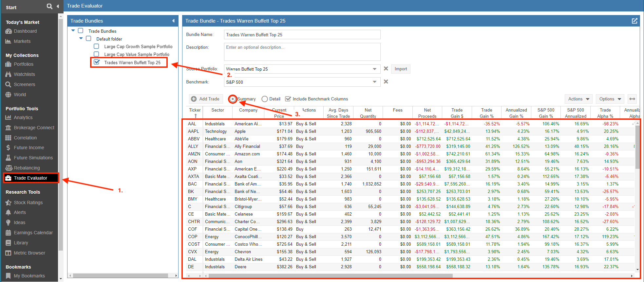Open Future Income tool

tap(29, 148)
